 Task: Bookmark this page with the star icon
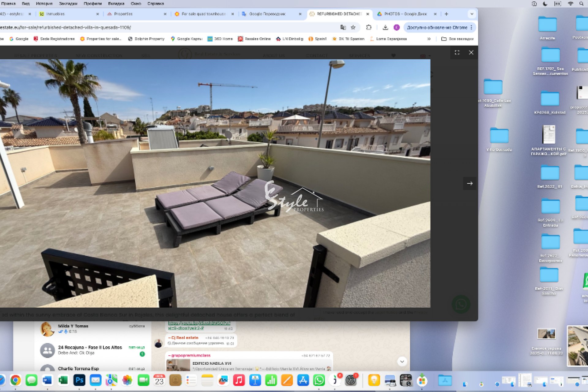pos(353,28)
